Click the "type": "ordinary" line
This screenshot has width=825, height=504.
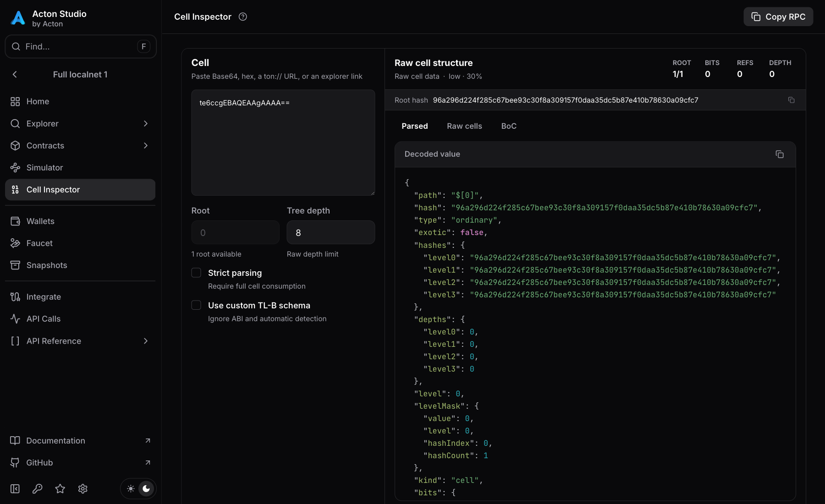[457, 220]
